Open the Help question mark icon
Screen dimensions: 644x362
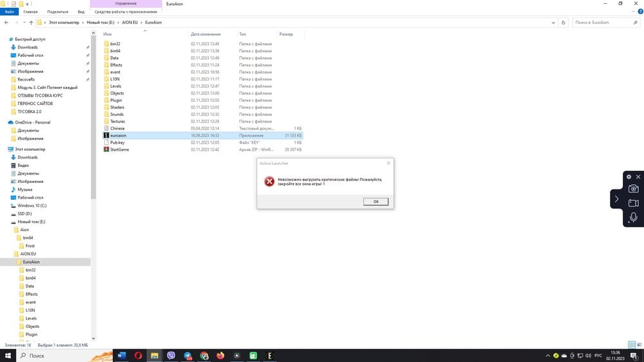coord(639,12)
